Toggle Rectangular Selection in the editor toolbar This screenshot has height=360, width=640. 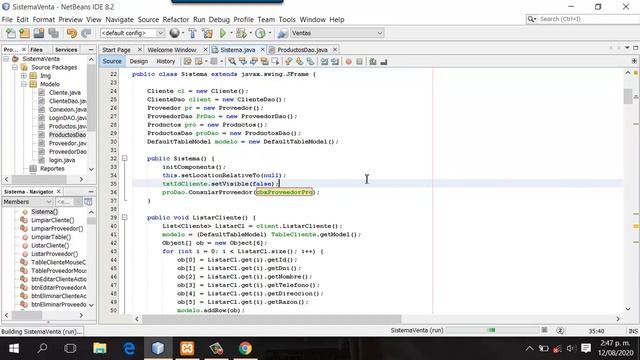click(275, 62)
